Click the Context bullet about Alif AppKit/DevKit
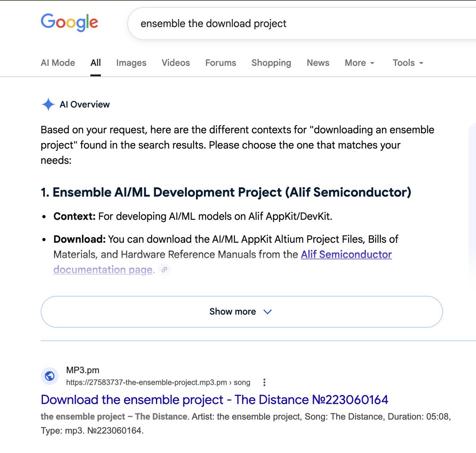This screenshot has height=453, width=476. pos(193,216)
